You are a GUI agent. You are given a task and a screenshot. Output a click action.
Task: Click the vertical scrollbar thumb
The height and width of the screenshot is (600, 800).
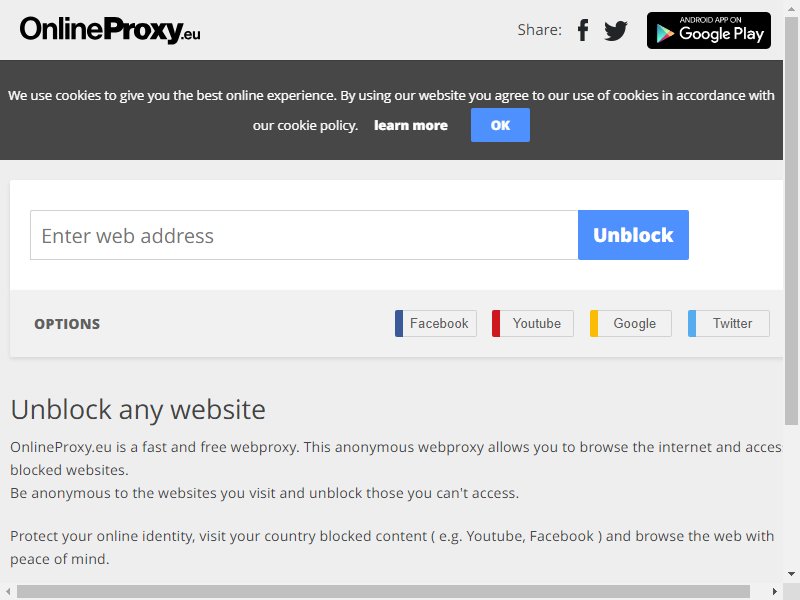[791, 219]
